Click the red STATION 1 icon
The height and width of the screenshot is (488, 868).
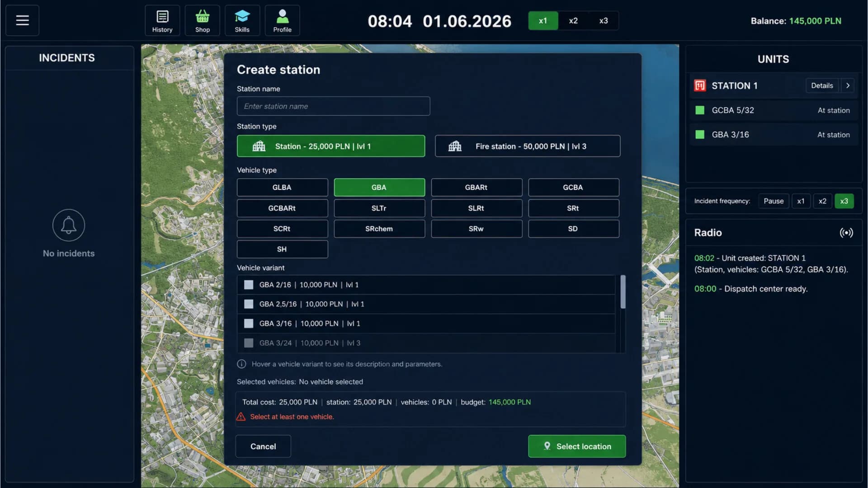point(700,85)
